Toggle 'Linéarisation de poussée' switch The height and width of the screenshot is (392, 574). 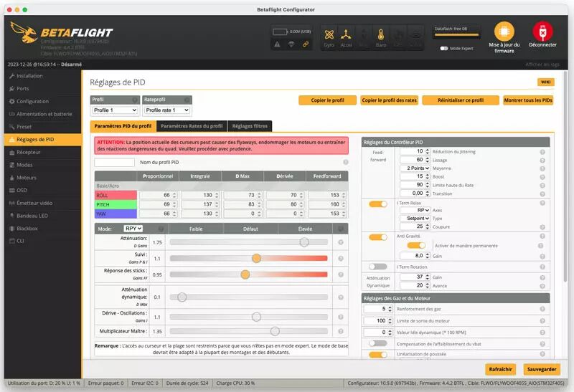coord(378,354)
